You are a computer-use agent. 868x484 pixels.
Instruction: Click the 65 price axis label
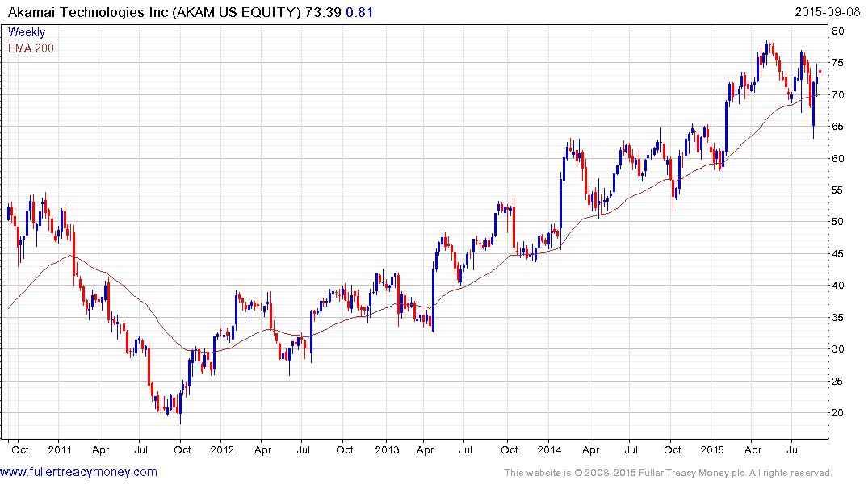(838, 127)
